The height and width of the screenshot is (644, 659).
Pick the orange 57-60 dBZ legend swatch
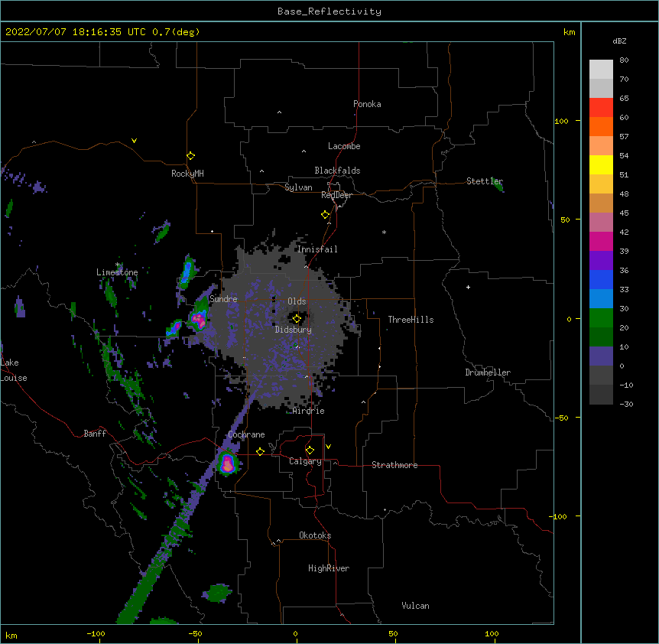pos(601,126)
